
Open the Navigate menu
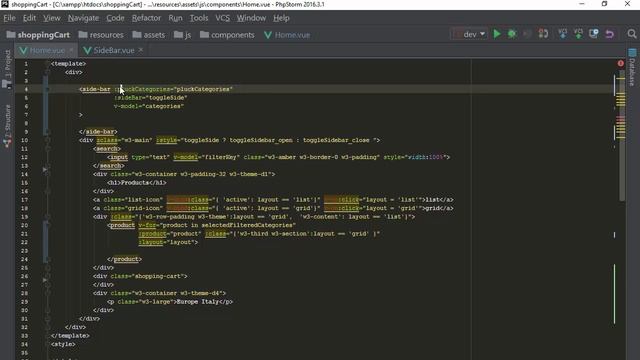pos(83,18)
